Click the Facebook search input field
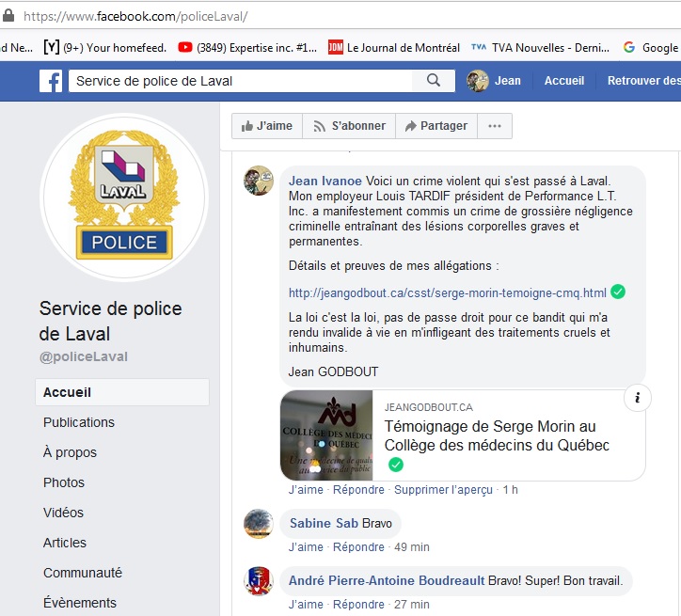This screenshot has width=681, height=616. [245, 81]
